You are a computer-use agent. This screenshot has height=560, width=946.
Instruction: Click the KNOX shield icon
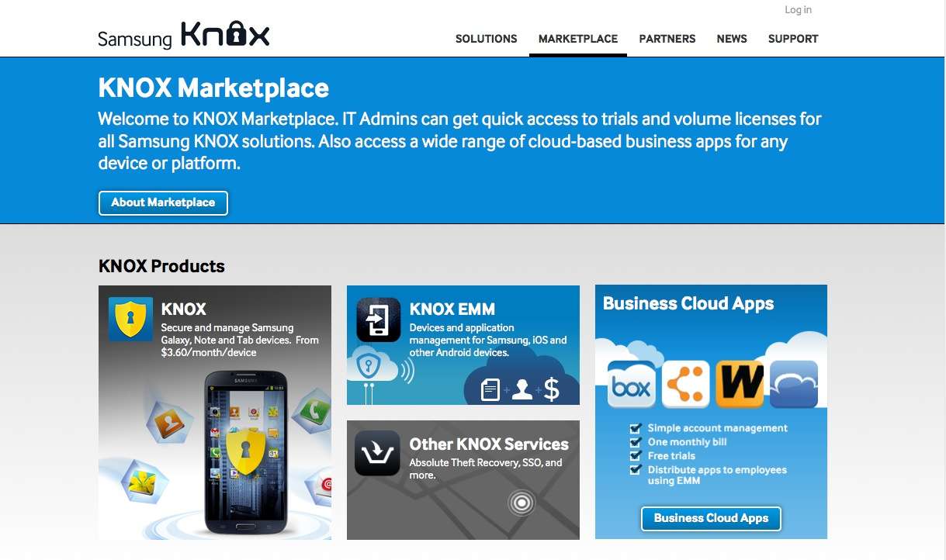coord(130,319)
